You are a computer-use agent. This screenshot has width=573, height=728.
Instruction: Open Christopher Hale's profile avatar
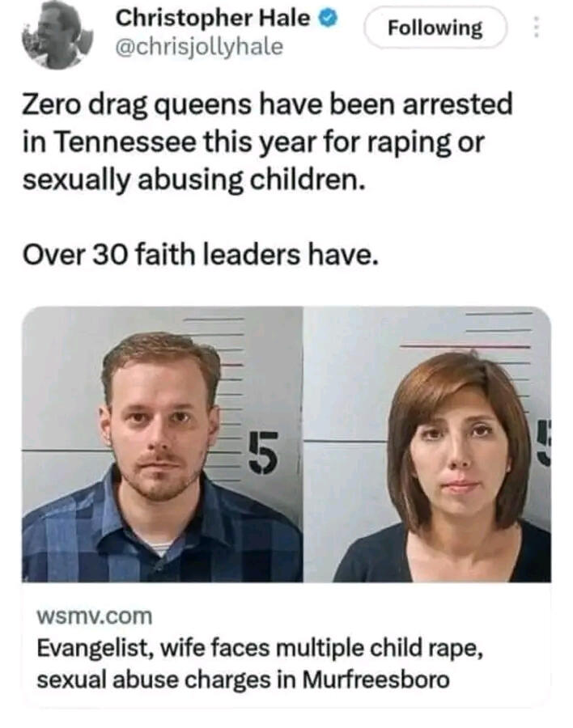pyautogui.click(x=57, y=35)
